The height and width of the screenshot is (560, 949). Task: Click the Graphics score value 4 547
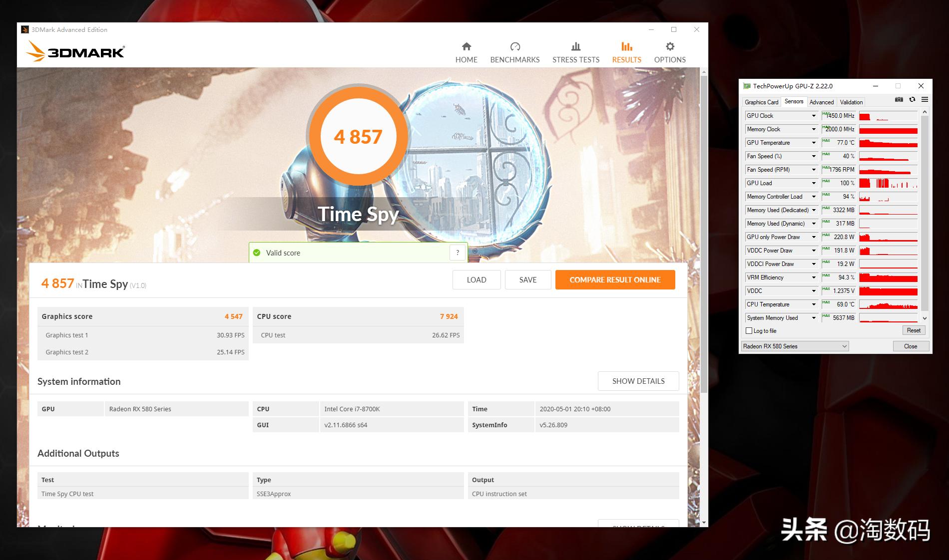pyautogui.click(x=233, y=316)
